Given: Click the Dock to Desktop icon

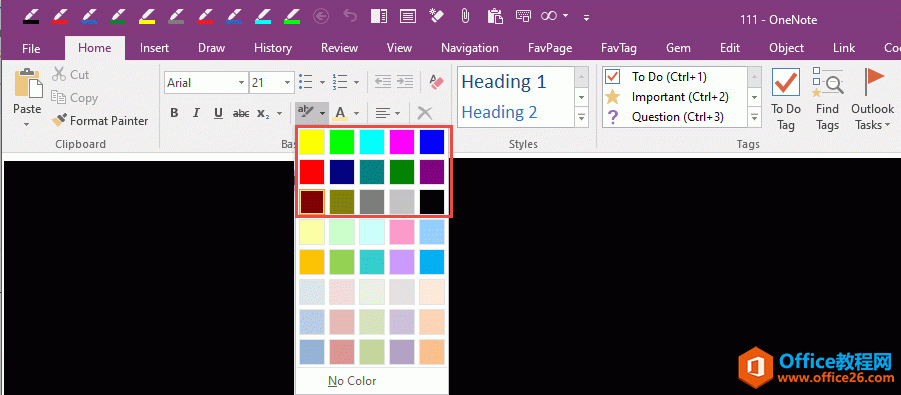Looking at the screenshot, I should coord(379,16).
